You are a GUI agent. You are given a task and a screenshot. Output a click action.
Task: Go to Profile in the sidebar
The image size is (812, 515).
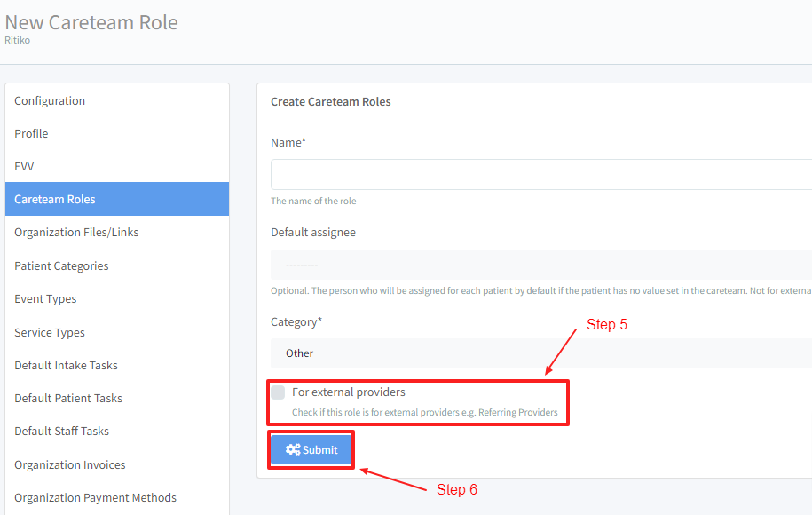(31, 133)
